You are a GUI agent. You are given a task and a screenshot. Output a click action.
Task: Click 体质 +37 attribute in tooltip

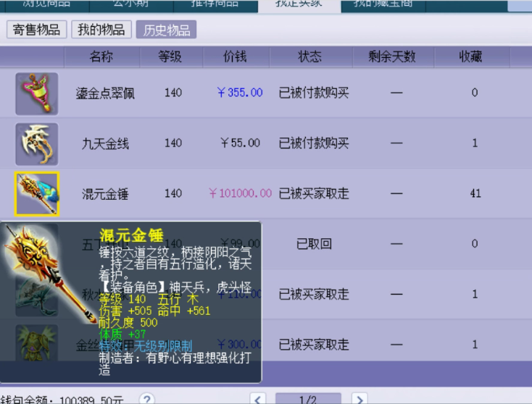coord(122,334)
